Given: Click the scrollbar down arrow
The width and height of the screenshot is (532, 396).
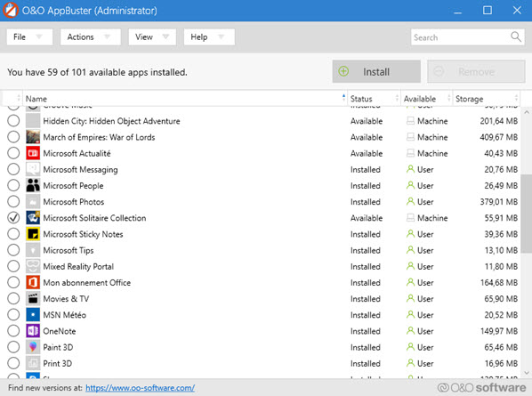Looking at the screenshot, I should (527, 373).
